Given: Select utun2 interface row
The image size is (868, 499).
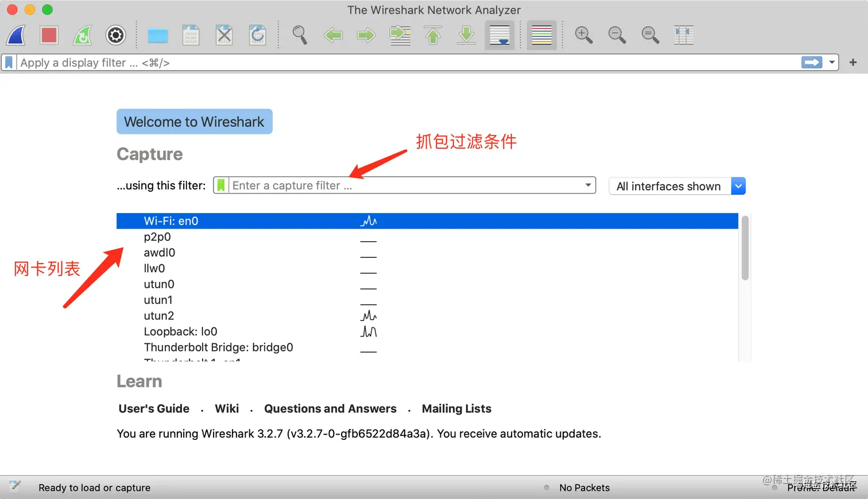Looking at the screenshot, I should pyautogui.click(x=427, y=316).
